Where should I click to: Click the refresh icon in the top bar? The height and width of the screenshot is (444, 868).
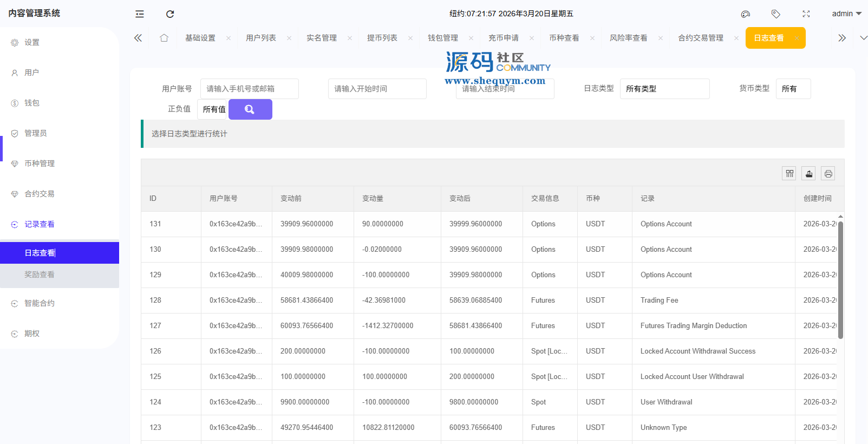point(170,14)
